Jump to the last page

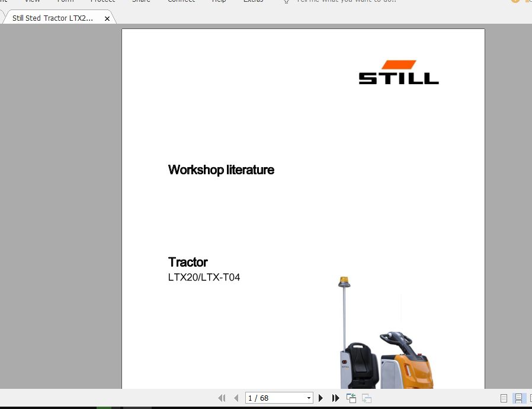tap(335, 398)
